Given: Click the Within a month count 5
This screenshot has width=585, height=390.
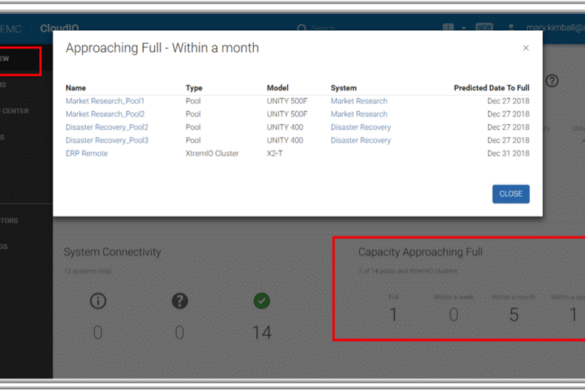Looking at the screenshot, I should [514, 315].
